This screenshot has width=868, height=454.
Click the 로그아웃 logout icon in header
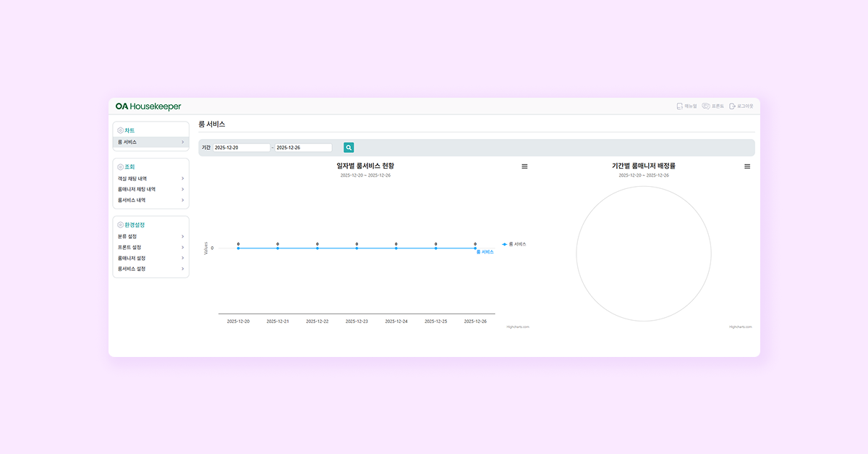[732, 106]
